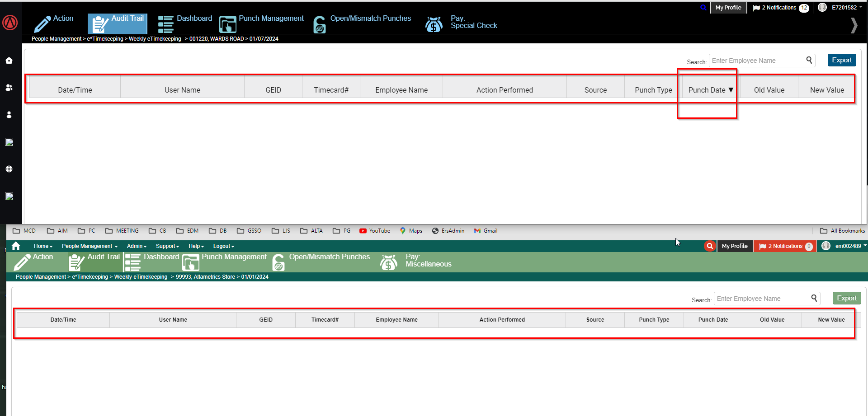Screen dimensions: 868x416
Task: Click Weekly eTimekeeping breadcrumb in bottom window
Action: point(141,277)
